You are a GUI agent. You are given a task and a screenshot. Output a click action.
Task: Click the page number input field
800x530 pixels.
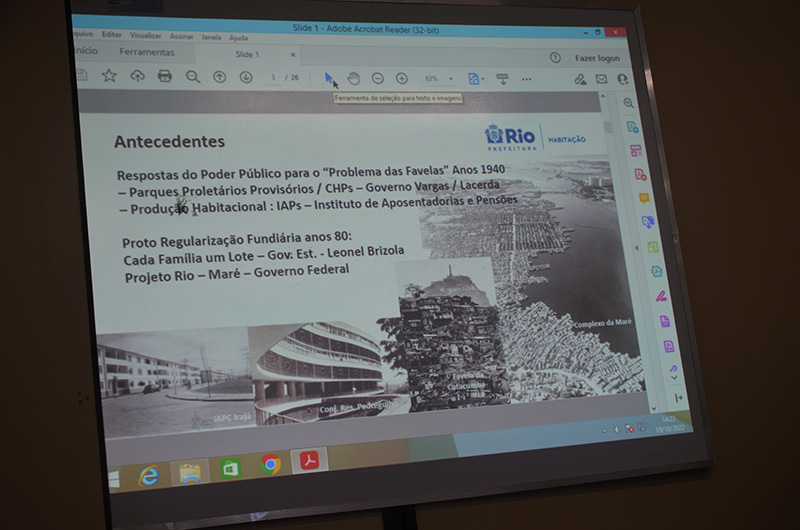click(274, 78)
